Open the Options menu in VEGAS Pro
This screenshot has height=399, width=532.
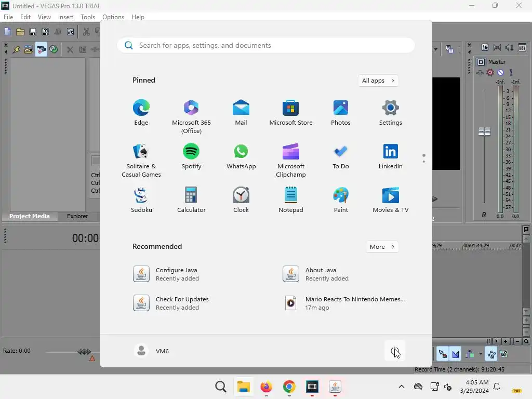click(113, 17)
